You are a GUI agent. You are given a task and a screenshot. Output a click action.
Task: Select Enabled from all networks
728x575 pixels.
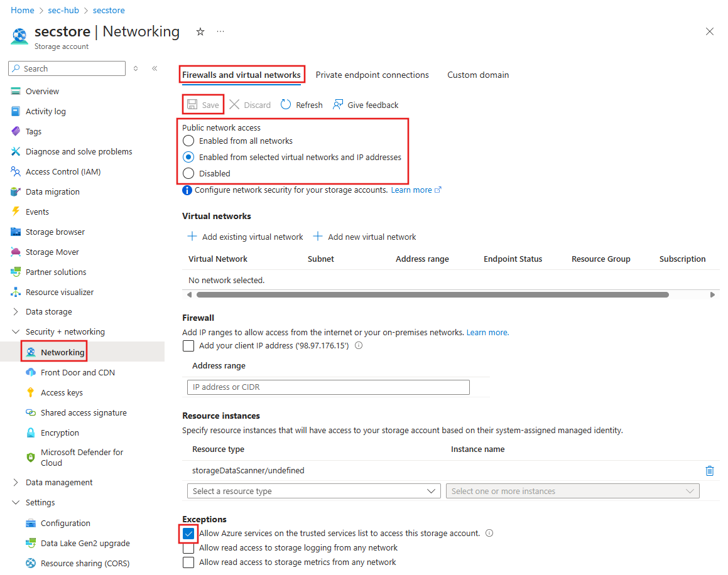188,141
